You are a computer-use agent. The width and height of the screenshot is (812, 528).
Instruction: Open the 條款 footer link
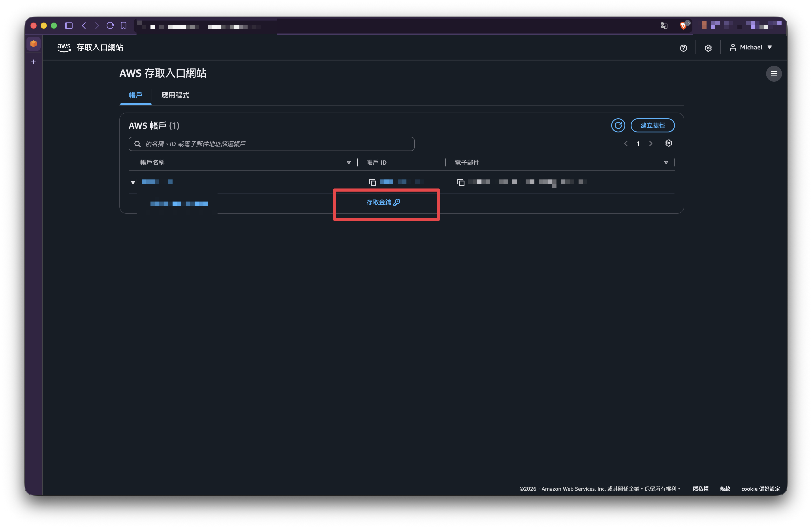coord(725,489)
